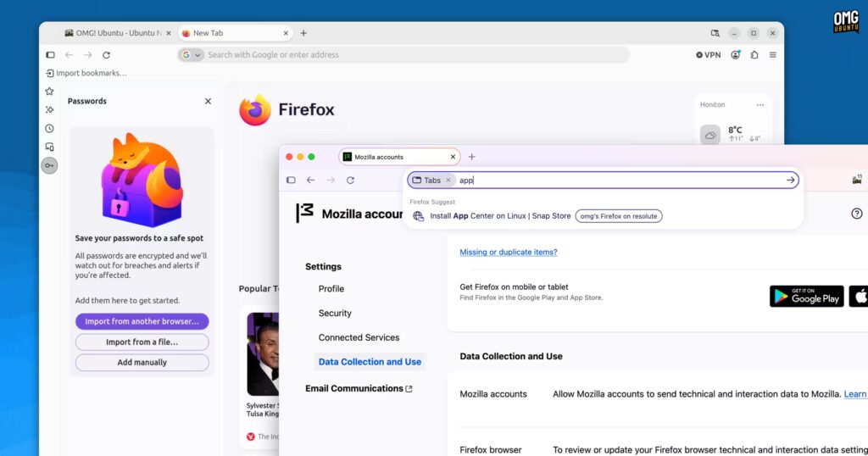The height and width of the screenshot is (456, 868).
Task: Click Add manually button
Action: [142, 363]
